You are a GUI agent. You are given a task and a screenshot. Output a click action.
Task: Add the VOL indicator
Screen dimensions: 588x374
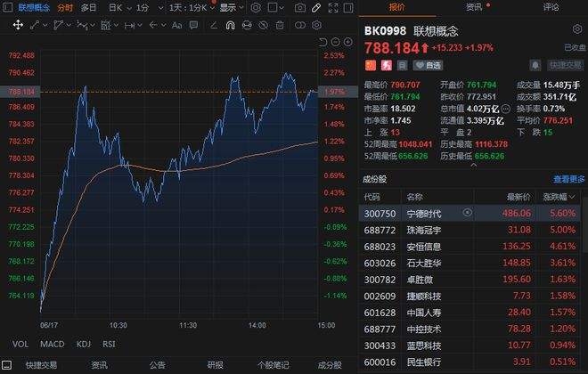(20, 344)
